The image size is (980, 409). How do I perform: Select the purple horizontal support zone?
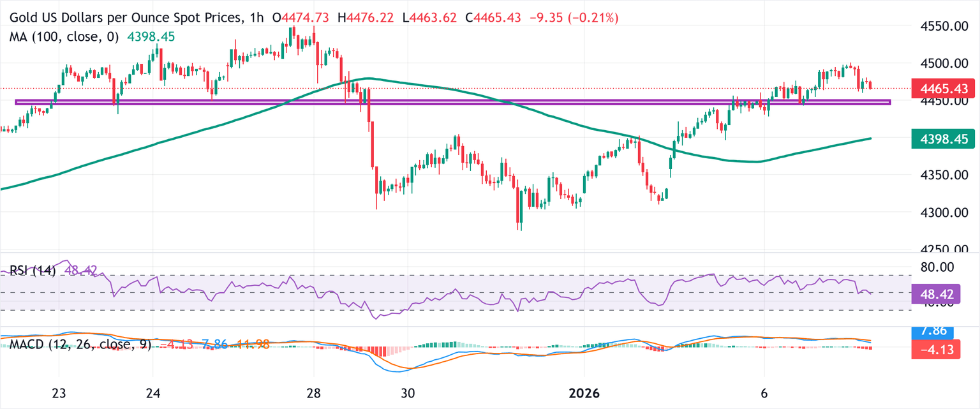pyautogui.click(x=447, y=101)
